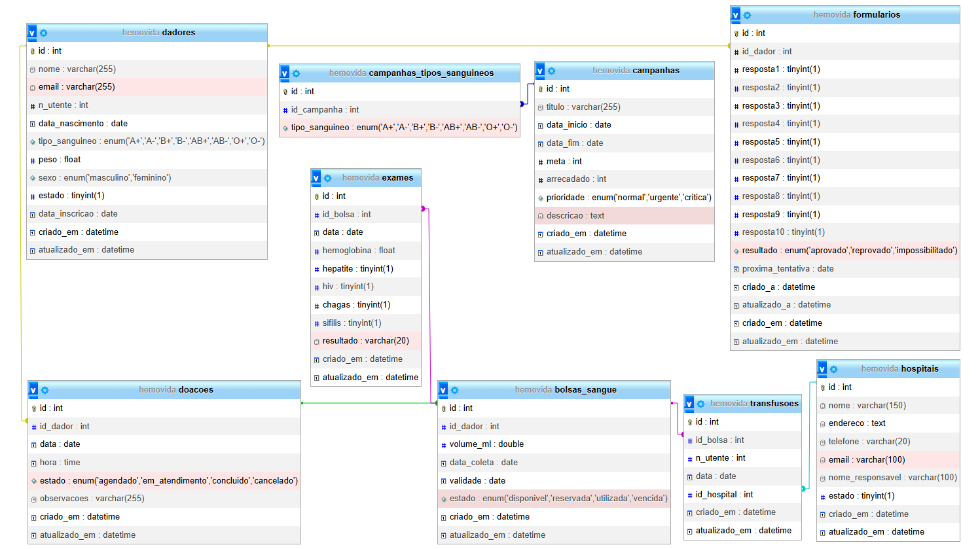This screenshot has width=980, height=549.
Task: Hide exames columns using the V toggle
Action: click(x=316, y=178)
